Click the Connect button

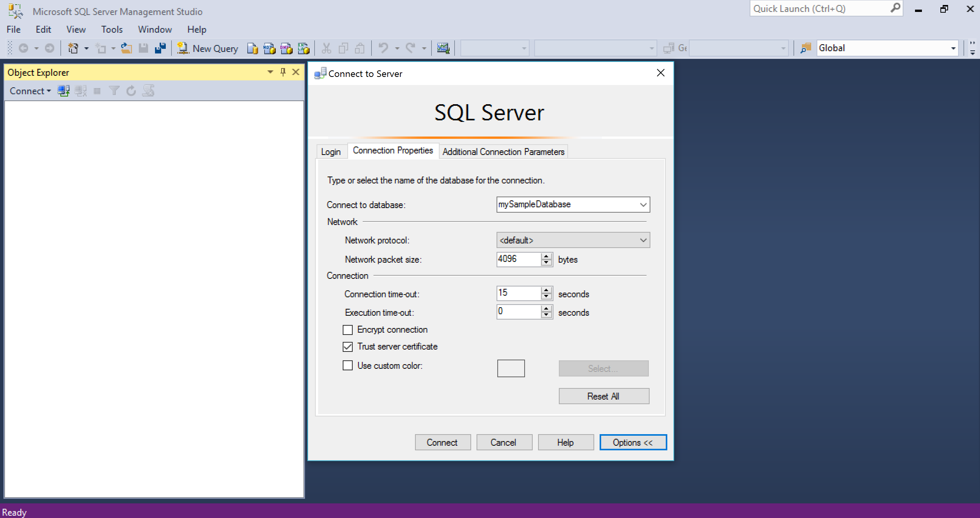click(441, 443)
